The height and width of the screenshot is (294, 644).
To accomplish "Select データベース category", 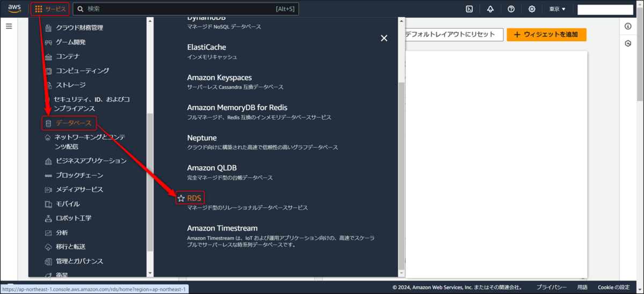I will 74,124.
